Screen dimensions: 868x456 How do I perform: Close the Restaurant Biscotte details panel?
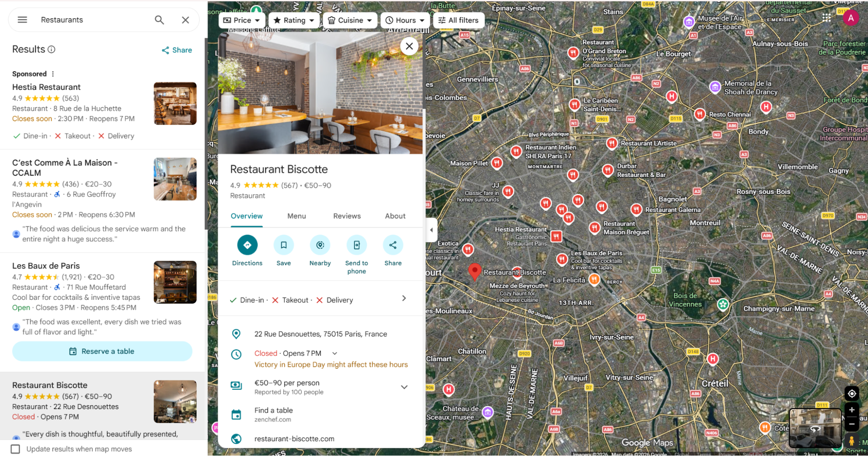[409, 46]
